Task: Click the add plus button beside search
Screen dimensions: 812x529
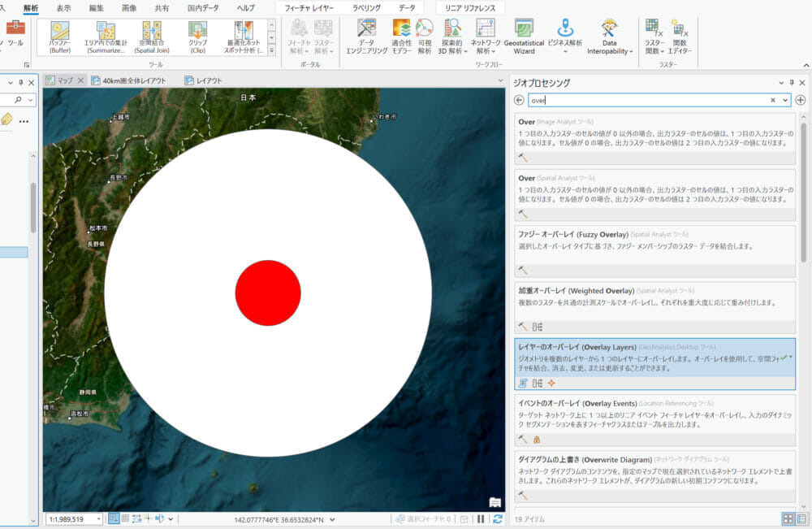Action: click(801, 100)
